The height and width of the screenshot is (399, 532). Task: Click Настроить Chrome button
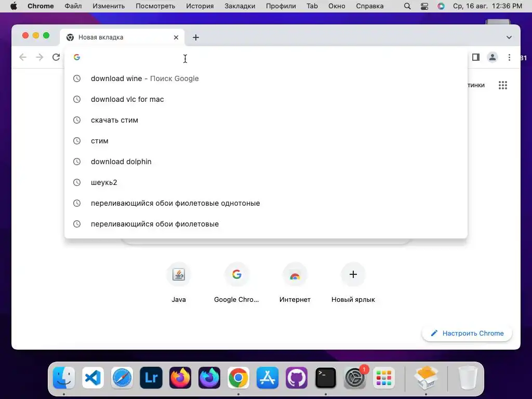click(467, 333)
